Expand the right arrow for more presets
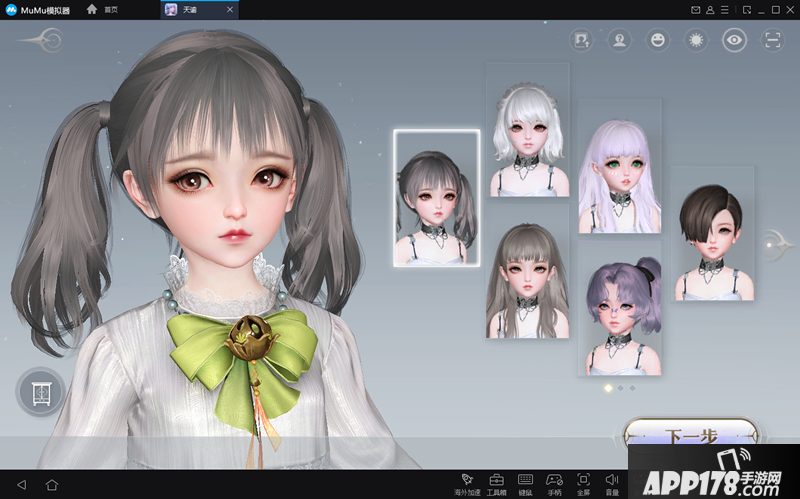 (776, 240)
